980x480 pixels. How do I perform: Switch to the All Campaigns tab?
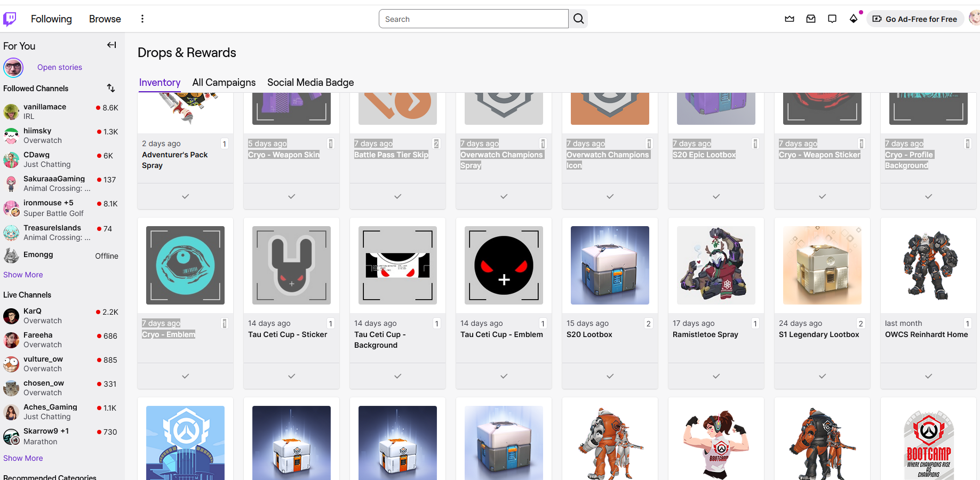tap(224, 83)
